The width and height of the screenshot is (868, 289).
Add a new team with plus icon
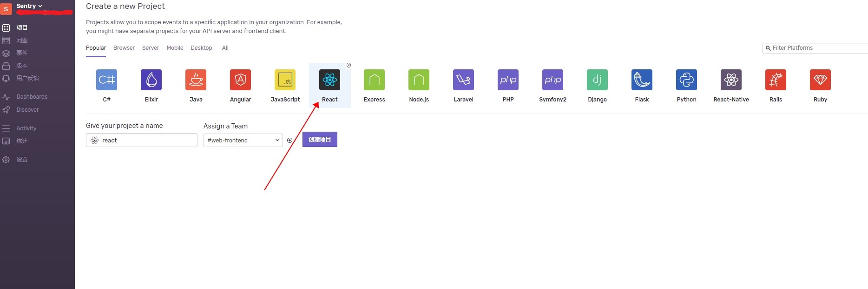pyautogui.click(x=289, y=140)
